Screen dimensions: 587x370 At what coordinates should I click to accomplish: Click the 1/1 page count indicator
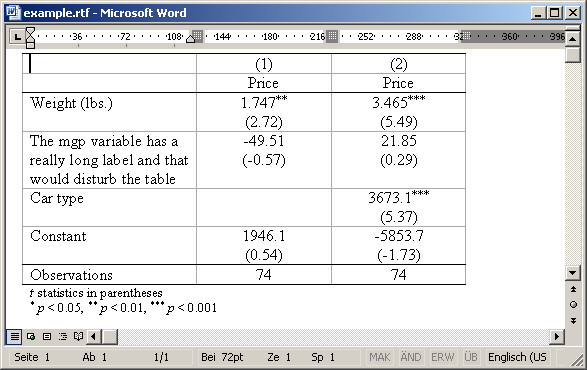coord(161,357)
